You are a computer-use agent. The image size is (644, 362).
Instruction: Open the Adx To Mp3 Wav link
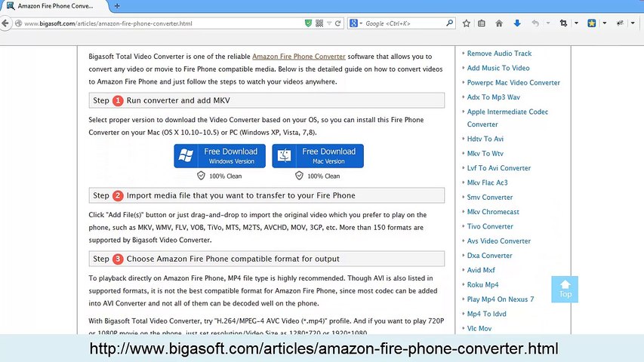point(493,97)
